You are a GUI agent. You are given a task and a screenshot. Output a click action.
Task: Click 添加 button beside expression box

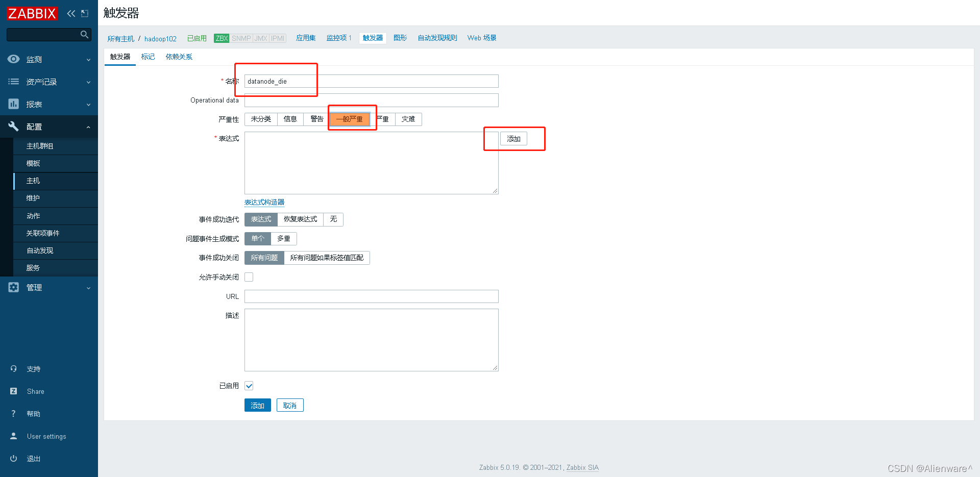tap(513, 139)
